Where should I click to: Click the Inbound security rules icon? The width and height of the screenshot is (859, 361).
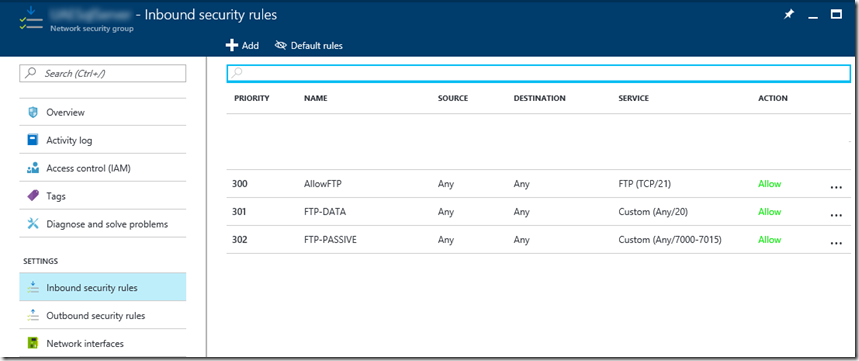(32, 287)
